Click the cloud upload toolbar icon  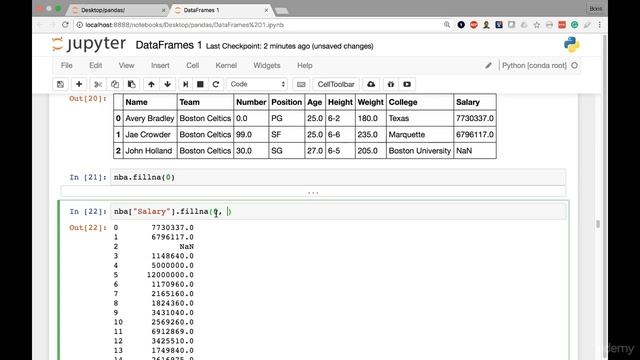(371, 84)
